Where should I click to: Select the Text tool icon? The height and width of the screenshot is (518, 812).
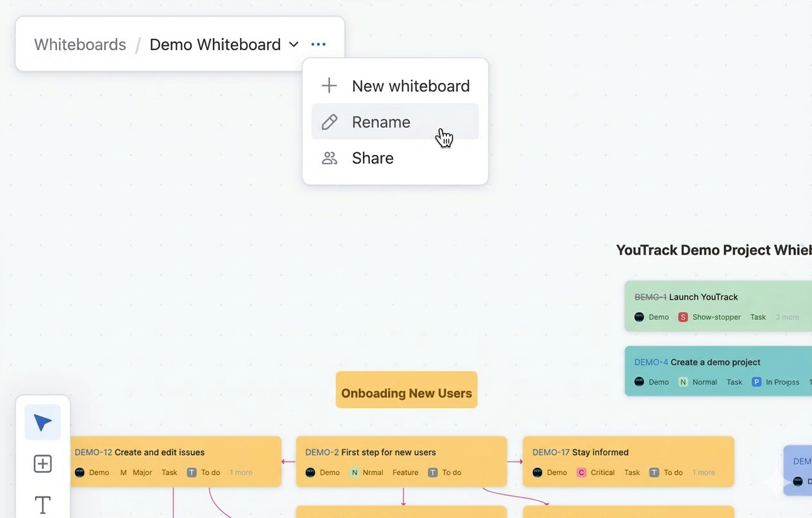43,504
